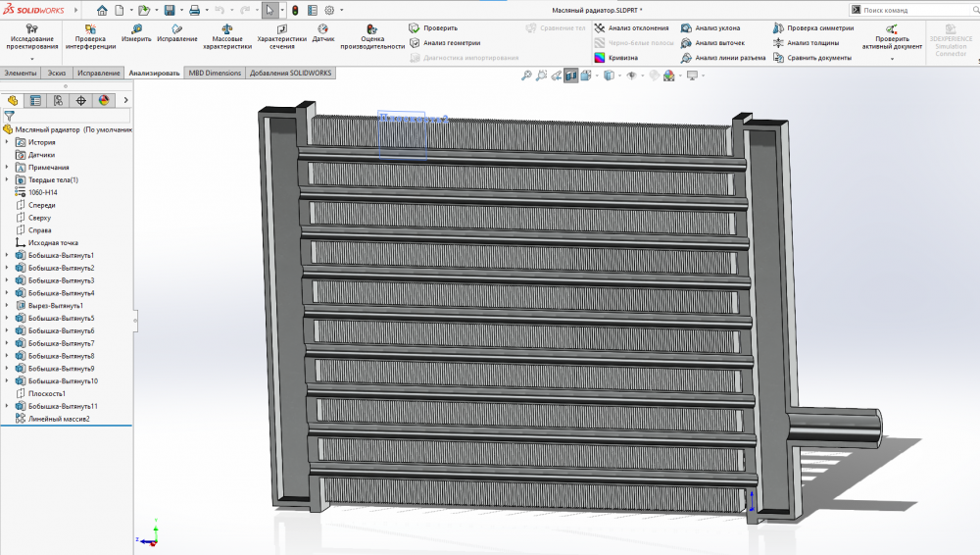Click the Датчик tool
980x555 pixels.
pos(323,33)
